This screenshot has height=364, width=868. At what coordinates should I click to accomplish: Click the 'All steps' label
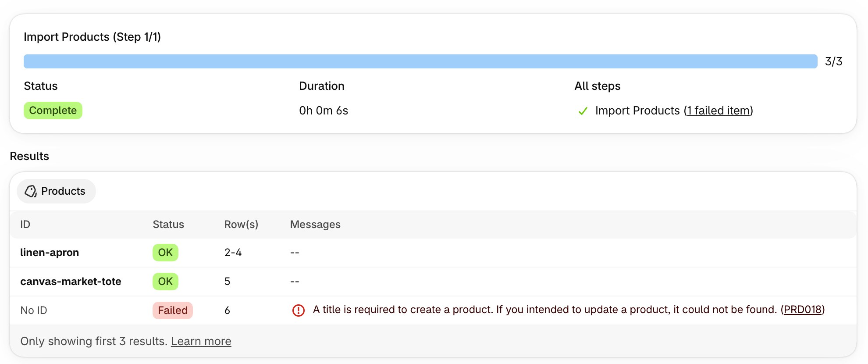pos(597,86)
